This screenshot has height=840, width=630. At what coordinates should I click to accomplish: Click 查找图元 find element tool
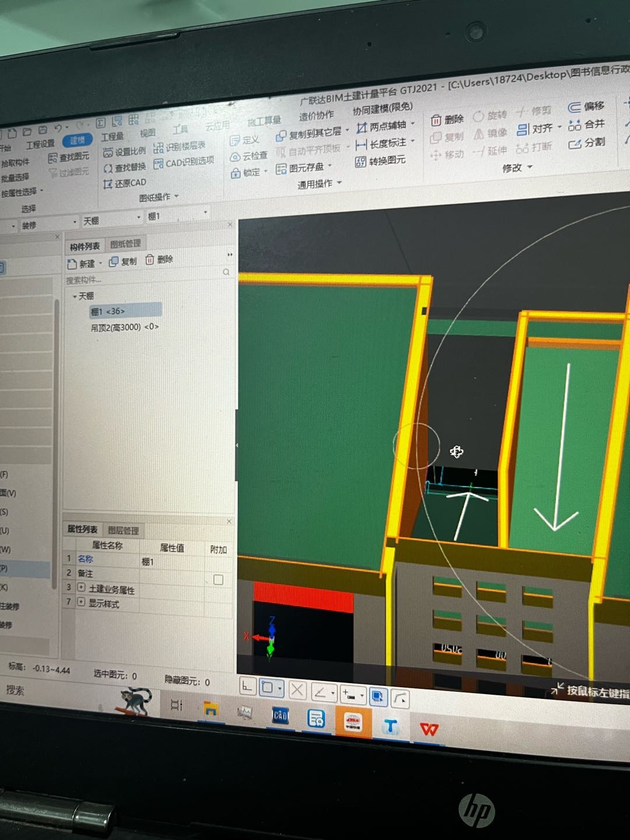coord(69,157)
